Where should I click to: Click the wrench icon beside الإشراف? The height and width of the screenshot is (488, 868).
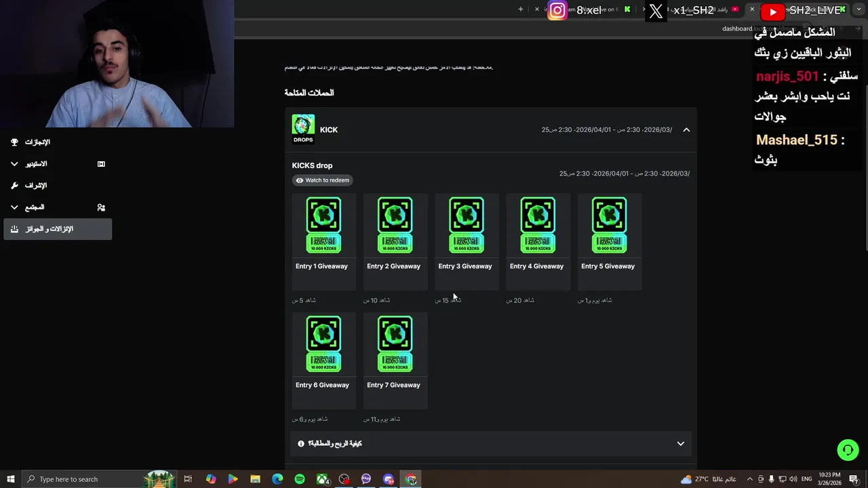pos(14,186)
